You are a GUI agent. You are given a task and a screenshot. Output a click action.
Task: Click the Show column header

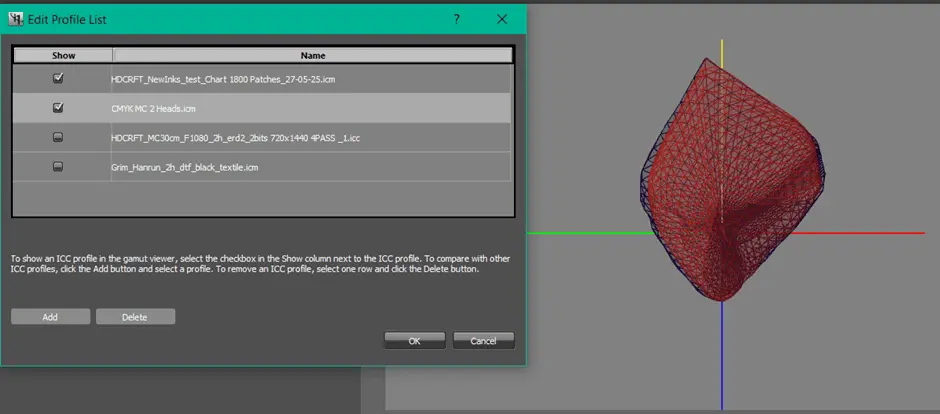coord(63,56)
